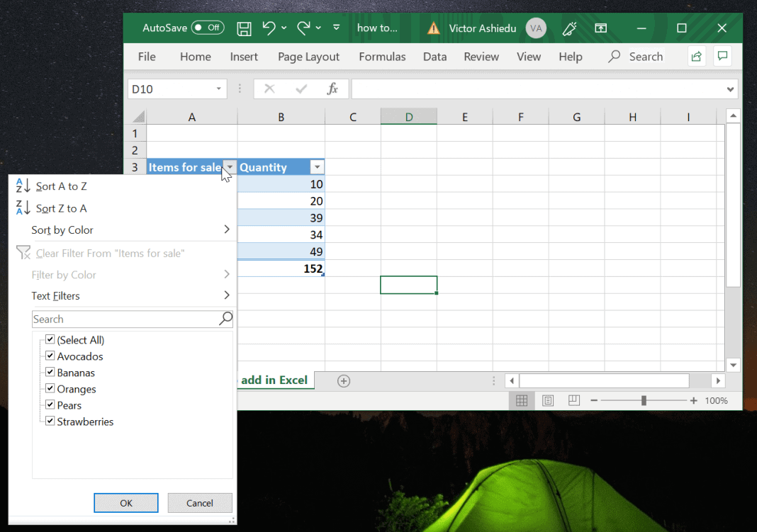Click the OK button to apply filter

click(125, 502)
